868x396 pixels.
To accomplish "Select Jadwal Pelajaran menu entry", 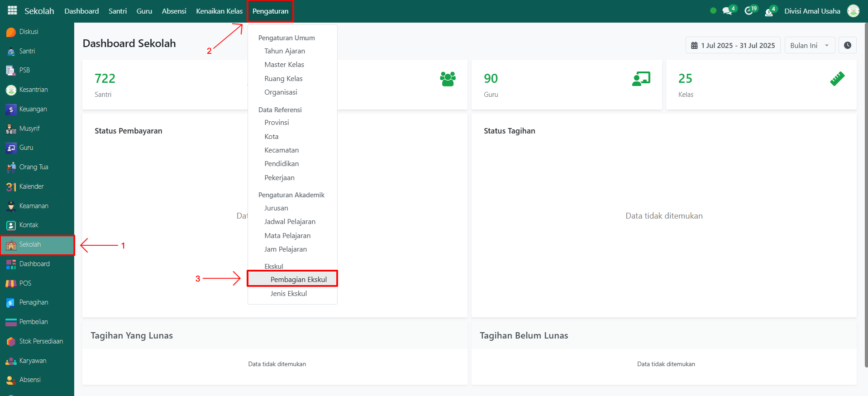I will (290, 222).
